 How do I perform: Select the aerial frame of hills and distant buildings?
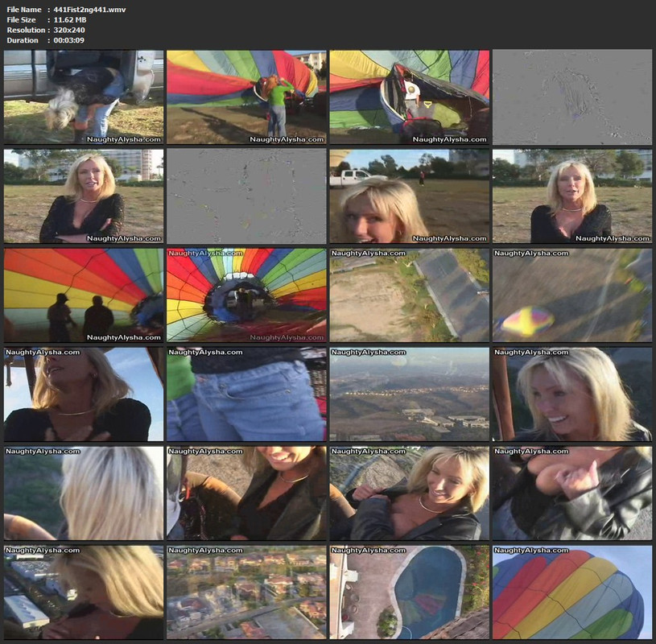point(409,394)
